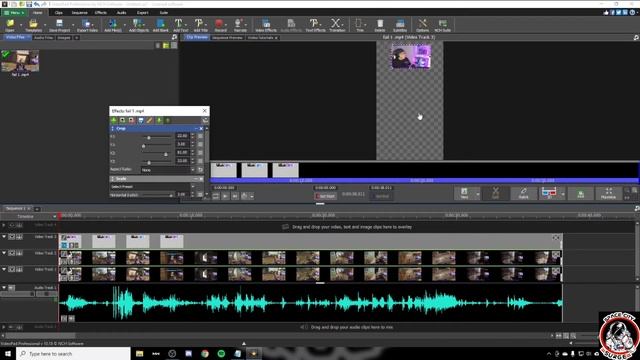This screenshot has width=640, height=360.
Task: Click the Add Text icon
Action: (x=180, y=25)
